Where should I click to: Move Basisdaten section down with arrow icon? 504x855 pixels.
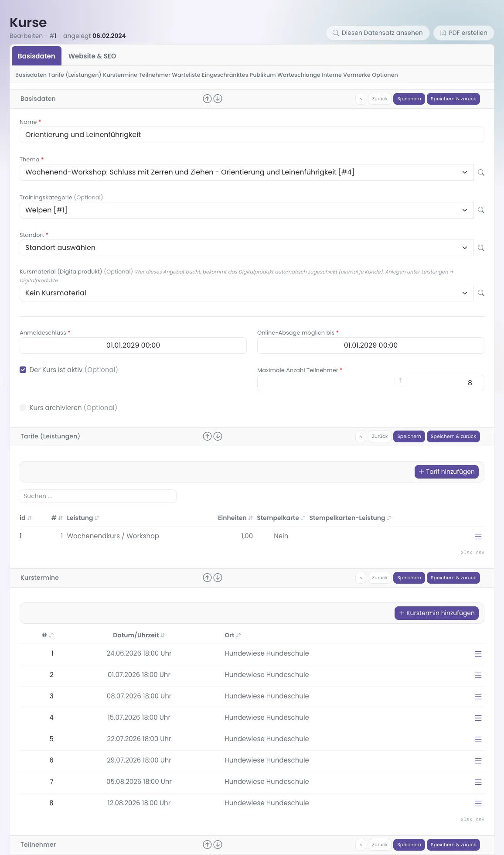pyautogui.click(x=218, y=99)
